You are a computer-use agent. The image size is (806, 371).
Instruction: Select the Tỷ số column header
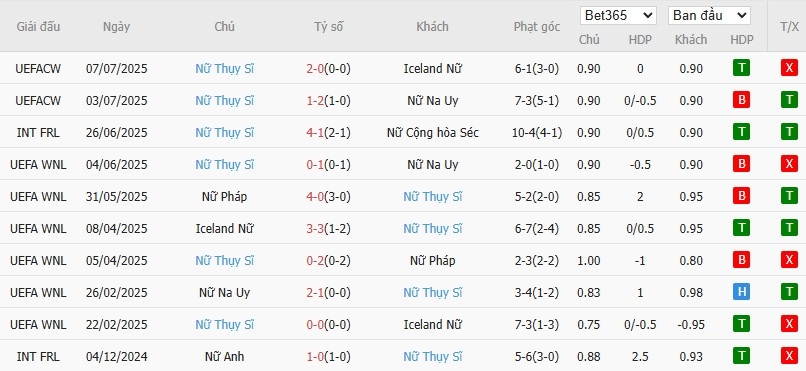coord(328,27)
